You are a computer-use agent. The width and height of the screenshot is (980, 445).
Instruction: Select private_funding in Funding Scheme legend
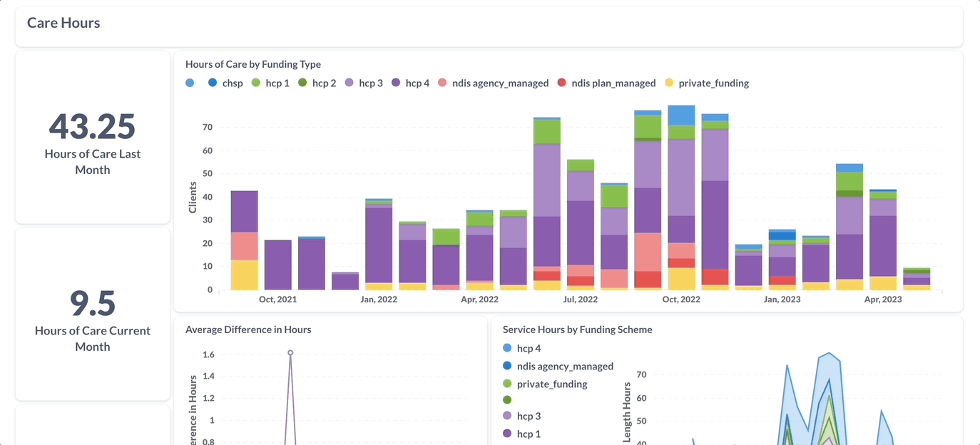551,384
